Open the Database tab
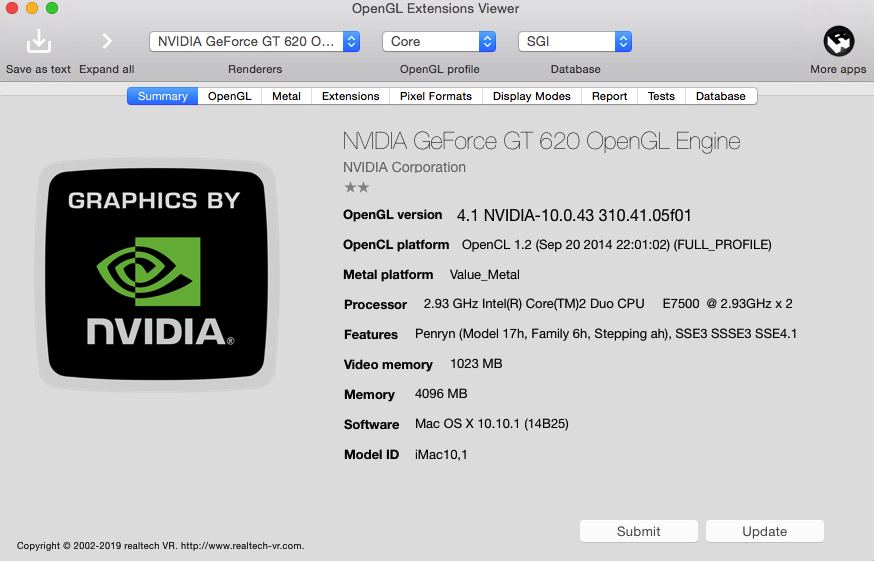Viewport: 874px width, 561px height. 721,96
